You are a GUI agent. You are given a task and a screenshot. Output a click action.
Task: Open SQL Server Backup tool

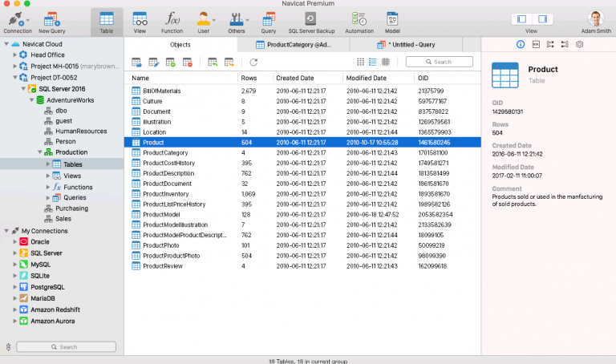click(x=311, y=22)
